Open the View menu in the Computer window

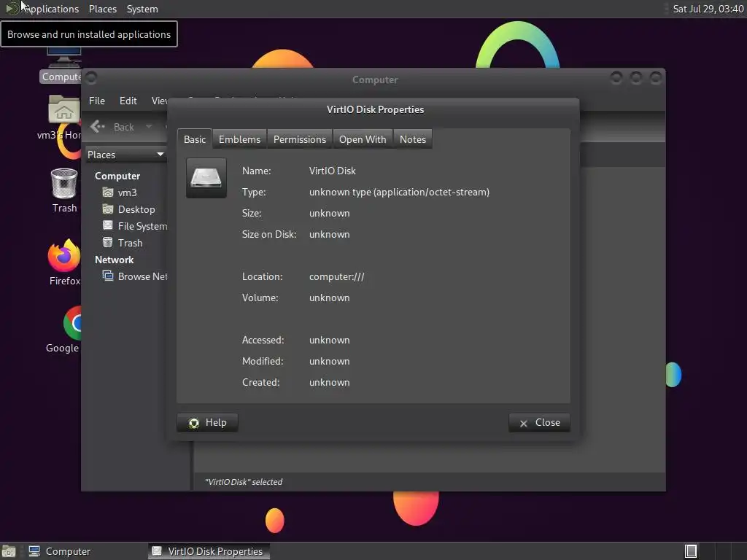point(159,101)
